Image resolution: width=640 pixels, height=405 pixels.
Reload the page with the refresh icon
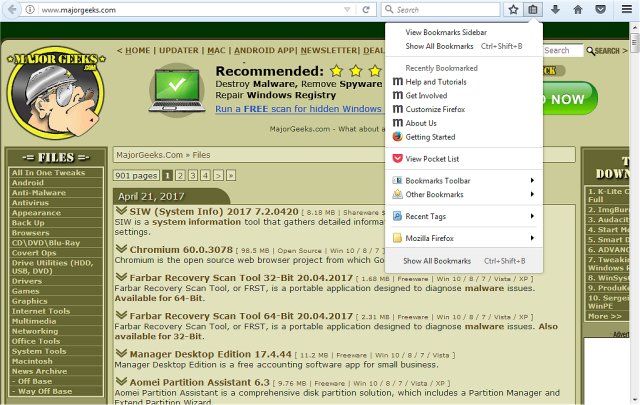[366, 9]
